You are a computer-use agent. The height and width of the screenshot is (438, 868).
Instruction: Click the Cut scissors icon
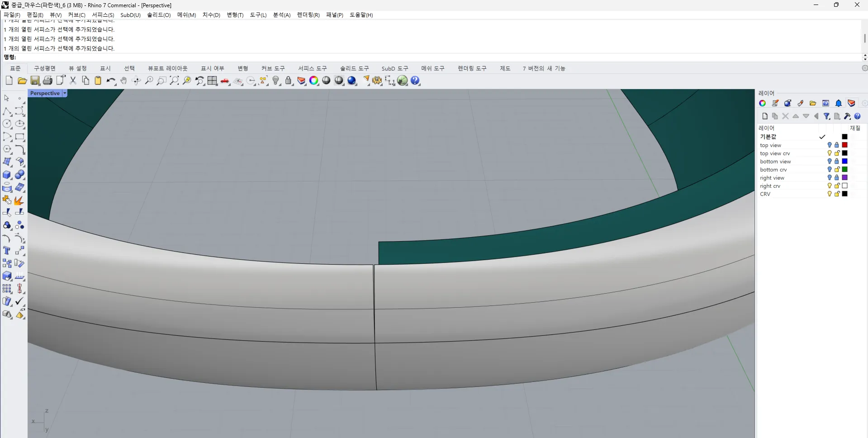pyautogui.click(x=73, y=81)
